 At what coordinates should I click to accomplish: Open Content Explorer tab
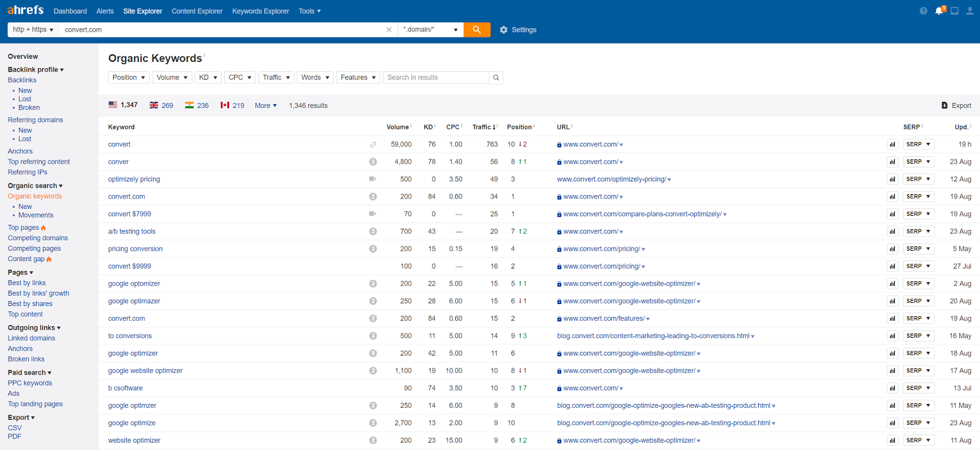click(x=197, y=11)
